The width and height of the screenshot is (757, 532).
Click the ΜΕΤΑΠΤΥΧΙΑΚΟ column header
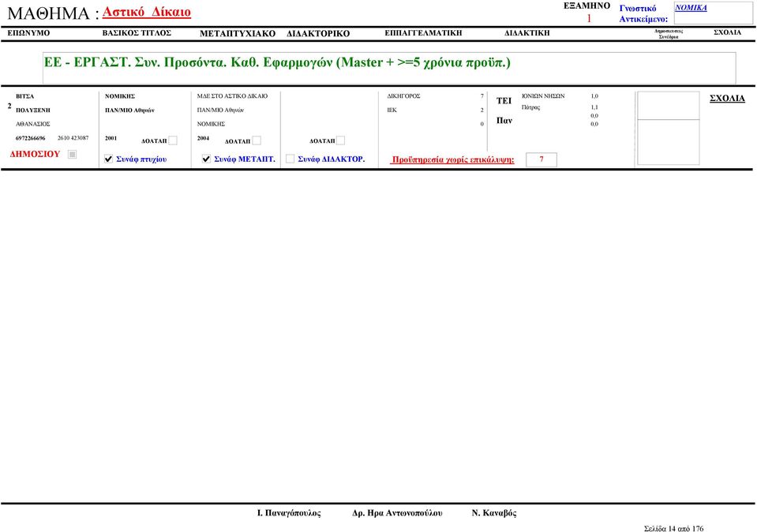[x=238, y=33]
